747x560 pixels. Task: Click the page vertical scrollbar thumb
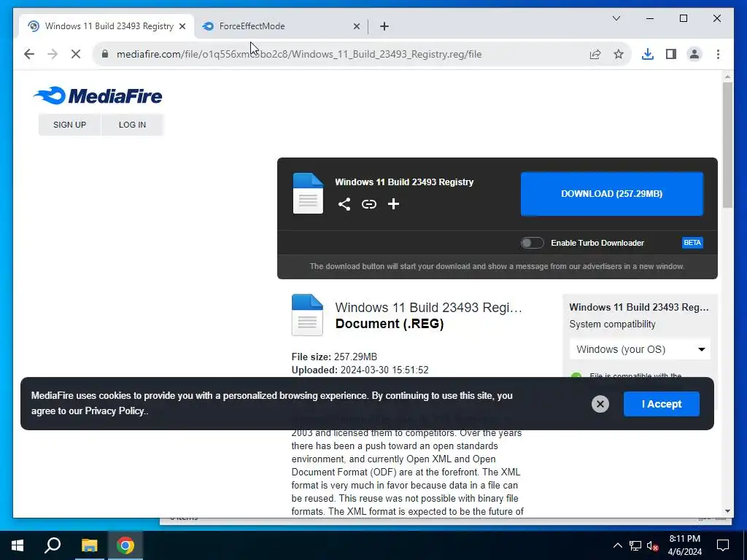727,145
